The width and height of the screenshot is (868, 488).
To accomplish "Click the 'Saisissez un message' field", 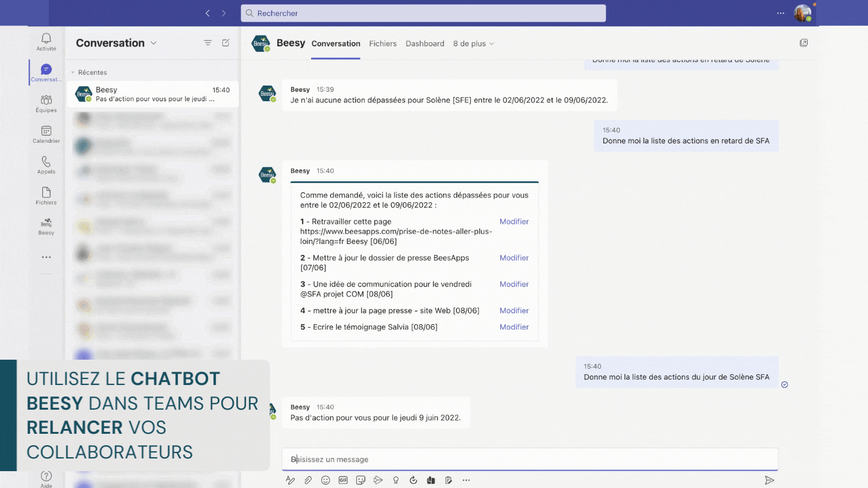I will [530, 459].
